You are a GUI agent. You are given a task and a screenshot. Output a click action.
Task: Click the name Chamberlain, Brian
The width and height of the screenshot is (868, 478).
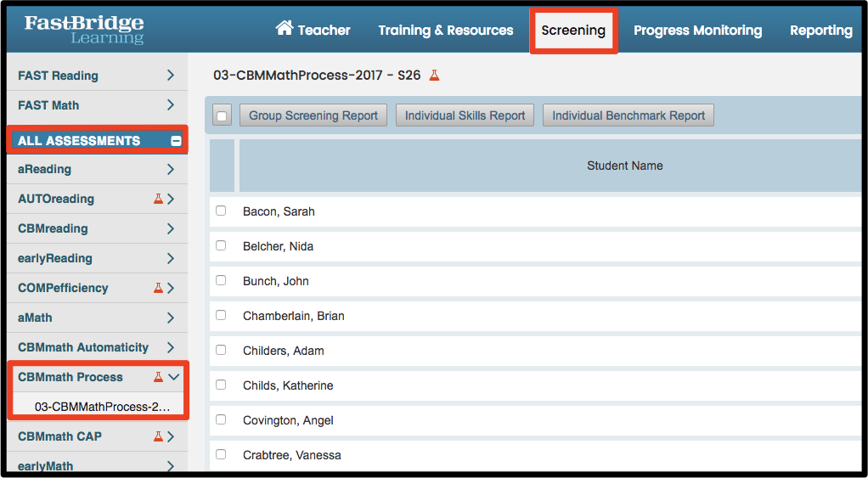tap(293, 316)
